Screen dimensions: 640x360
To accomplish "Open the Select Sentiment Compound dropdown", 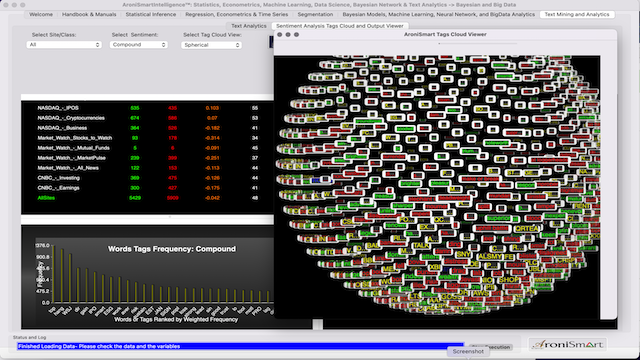I will tap(139, 44).
